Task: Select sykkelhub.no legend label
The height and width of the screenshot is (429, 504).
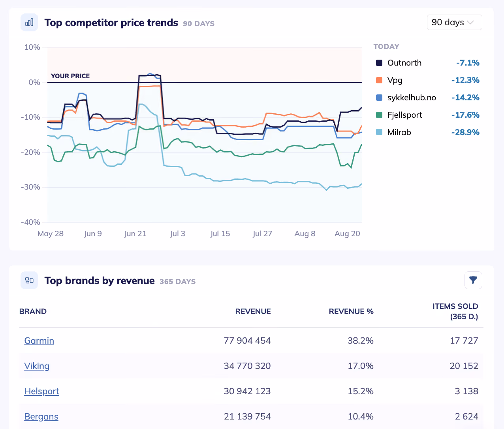Action: (x=412, y=98)
